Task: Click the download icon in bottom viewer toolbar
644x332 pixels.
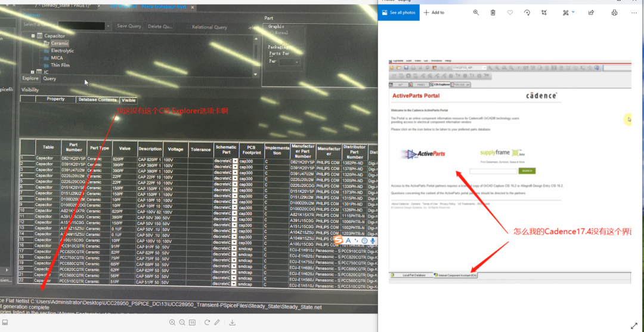Action: tap(233, 322)
